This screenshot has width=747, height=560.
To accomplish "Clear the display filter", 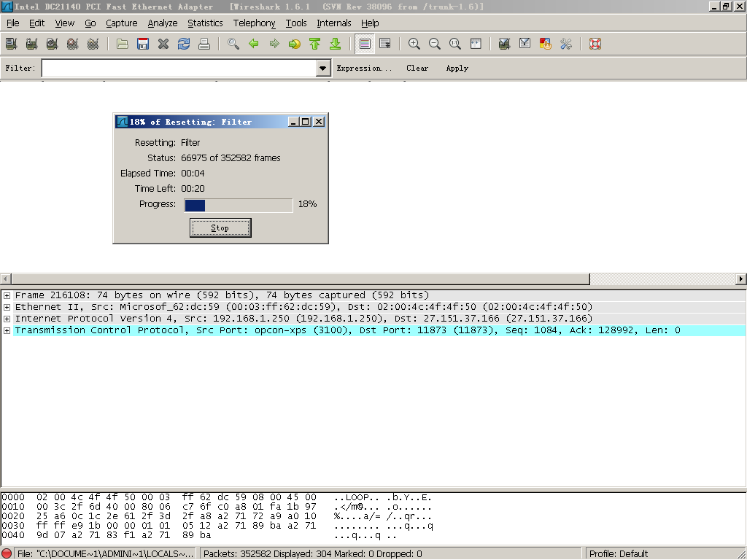I will (417, 68).
